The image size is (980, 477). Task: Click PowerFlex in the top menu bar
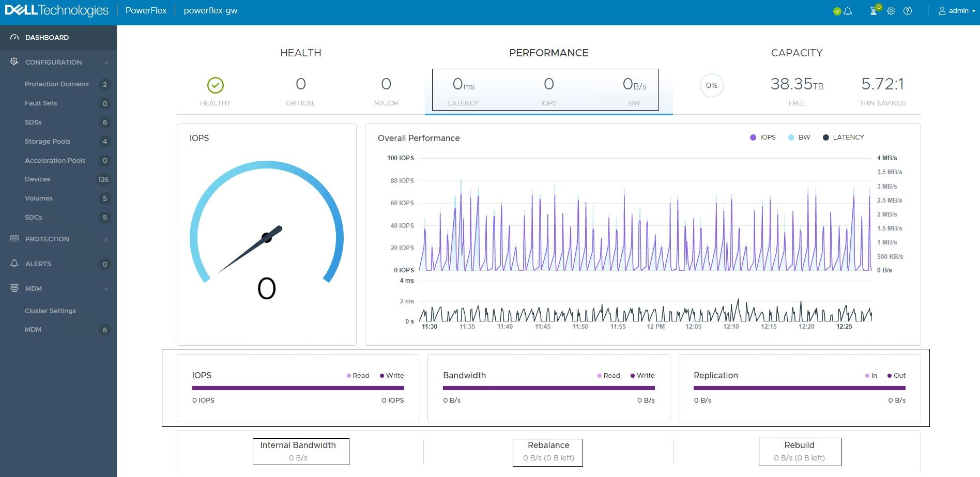point(146,10)
